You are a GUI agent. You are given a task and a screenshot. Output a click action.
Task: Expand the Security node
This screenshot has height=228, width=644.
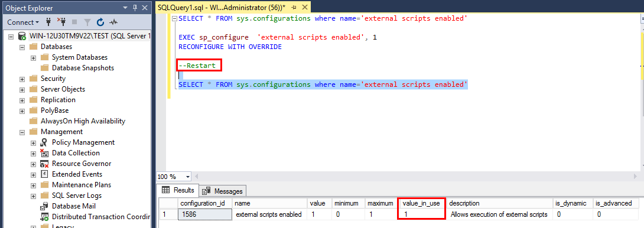(x=22, y=79)
